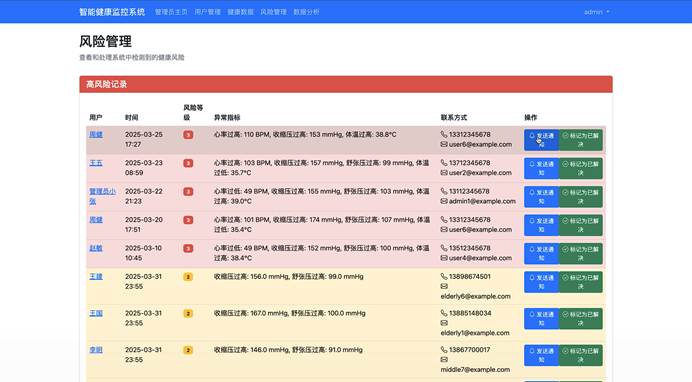Click yellow risk badge in elderly1@example.com row
The height and width of the screenshot is (382, 692).
pyautogui.click(x=188, y=313)
